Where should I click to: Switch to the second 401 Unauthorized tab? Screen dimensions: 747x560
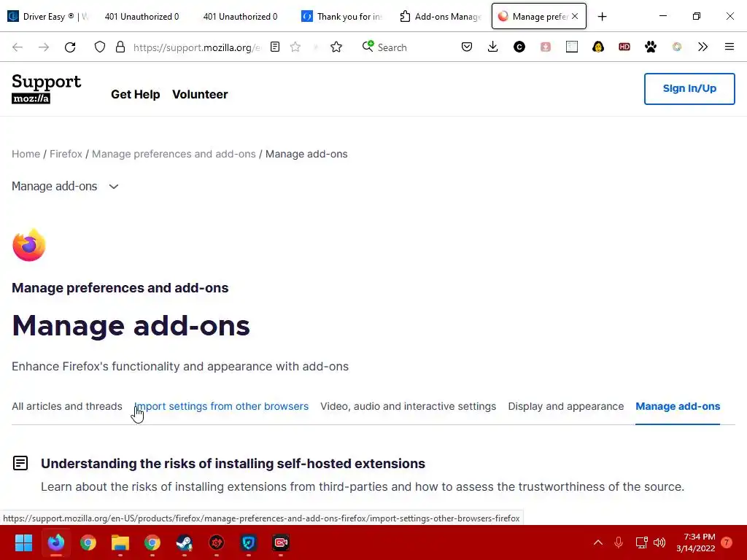point(240,16)
